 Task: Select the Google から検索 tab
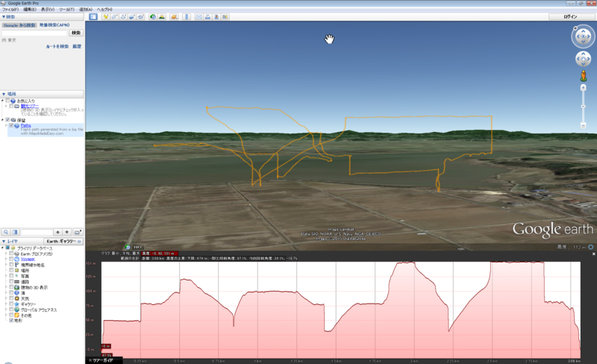[19, 25]
